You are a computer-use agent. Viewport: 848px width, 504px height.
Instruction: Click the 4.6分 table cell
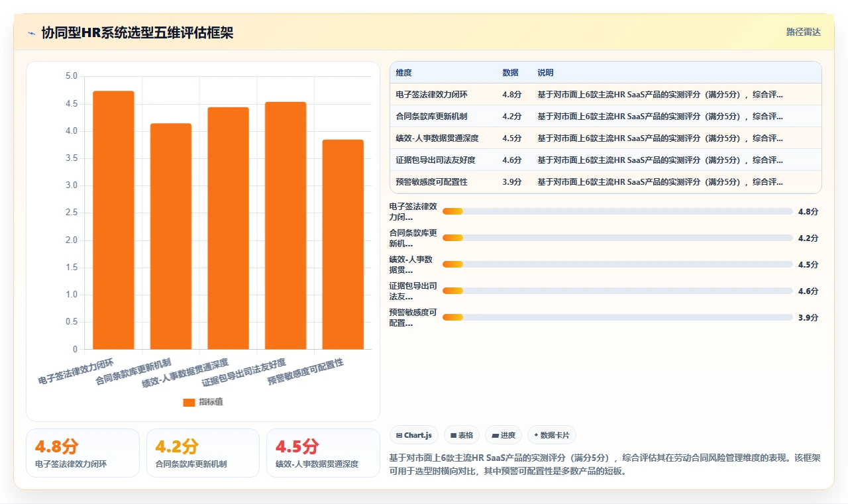point(512,160)
